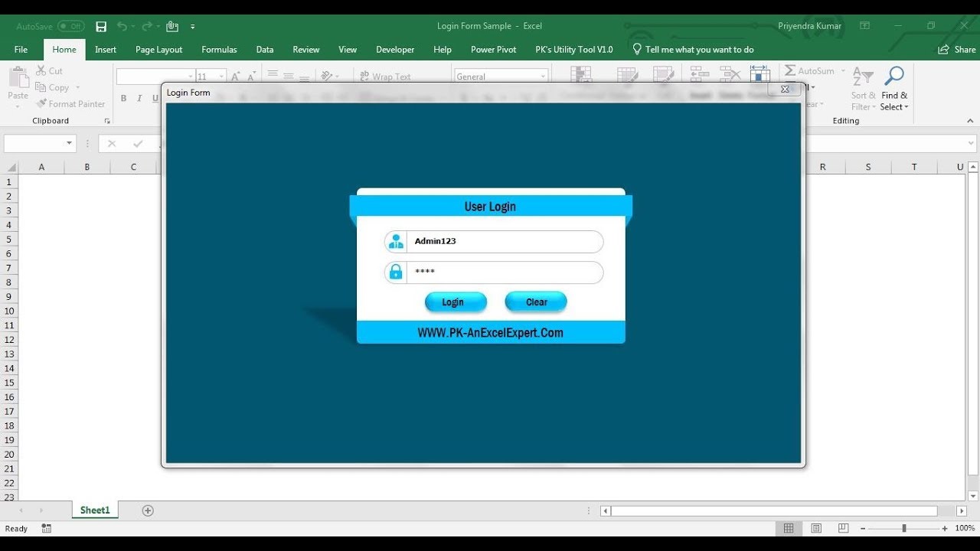Image resolution: width=980 pixels, height=551 pixels.
Task: Switch to Page Layout view icon
Action: click(816, 528)
